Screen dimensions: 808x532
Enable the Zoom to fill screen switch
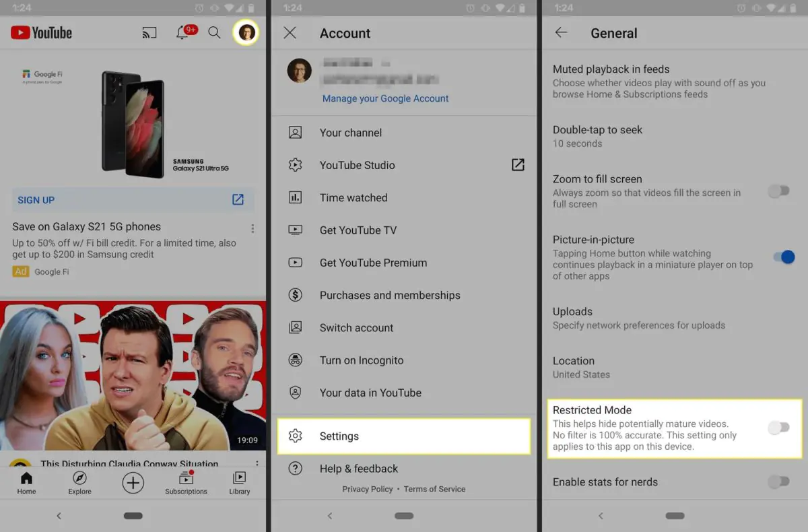click(779, 191)
